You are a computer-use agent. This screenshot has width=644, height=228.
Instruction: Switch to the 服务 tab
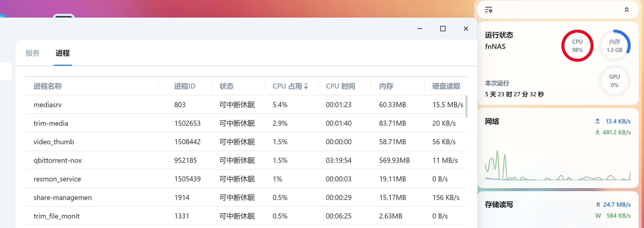tap(32, 53)
